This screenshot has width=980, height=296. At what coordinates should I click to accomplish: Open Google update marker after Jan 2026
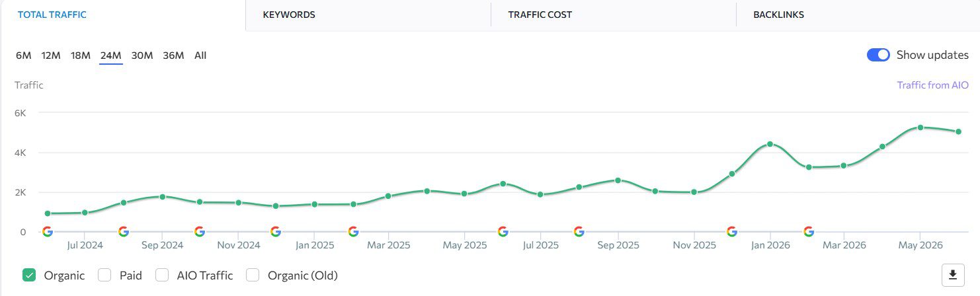pyautogui.click(x=809, y=231)
